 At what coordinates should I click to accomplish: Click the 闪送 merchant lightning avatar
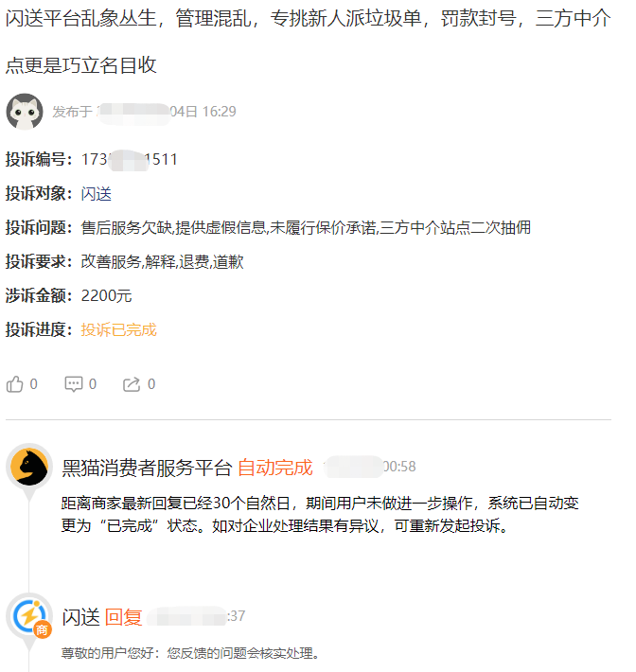pos(29,616)
